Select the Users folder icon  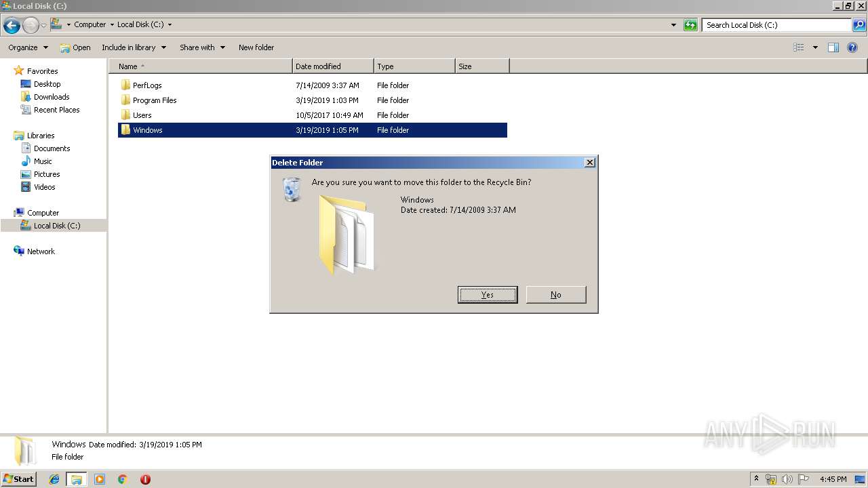[x=125, y=115]
